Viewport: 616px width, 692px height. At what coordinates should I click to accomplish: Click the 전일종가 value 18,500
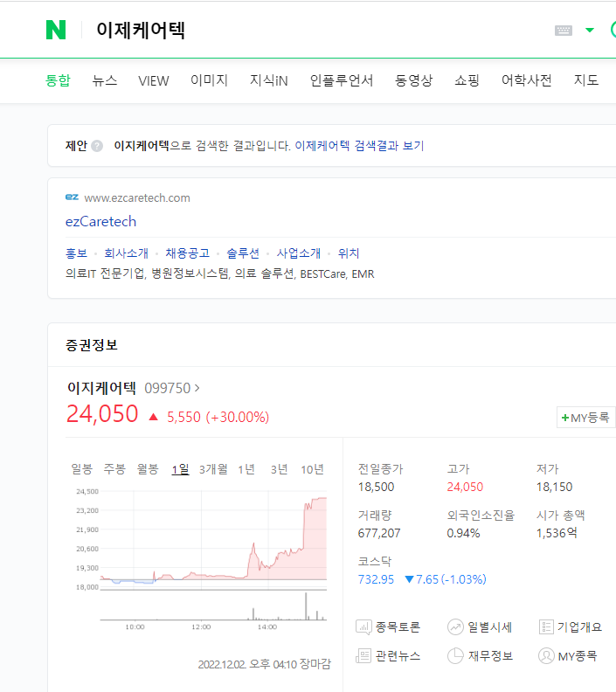[376, 487]
